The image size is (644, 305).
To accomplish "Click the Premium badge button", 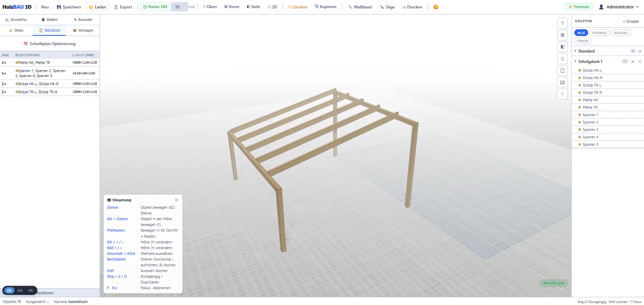I will (579, 7).
